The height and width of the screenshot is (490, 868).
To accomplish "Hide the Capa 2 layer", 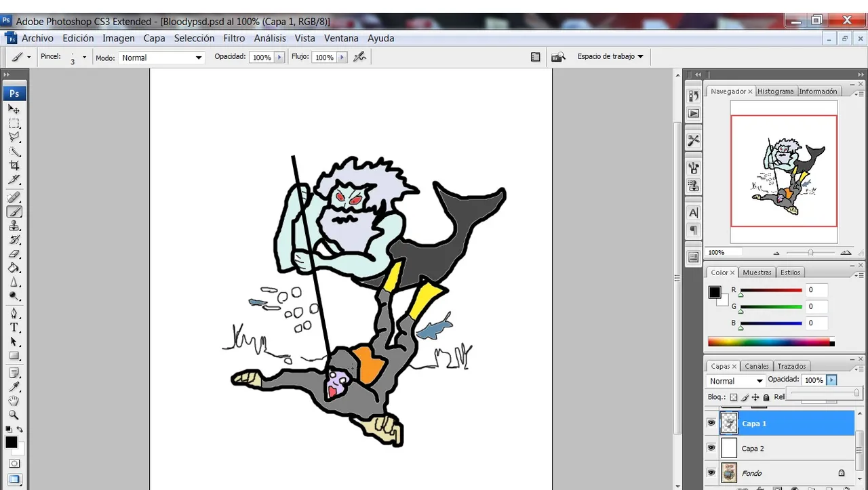I will pyautogui.click(x=711, y=448).
